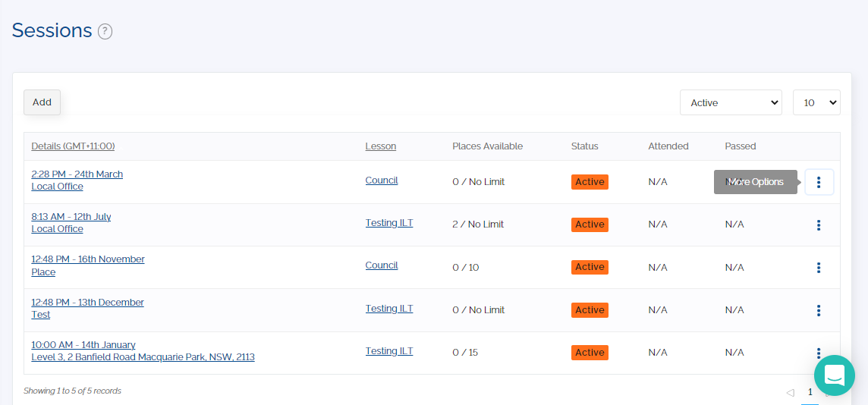Go to previous page arrow in pagination
This screenshot has width=868, height=405.
coord(790,392)
